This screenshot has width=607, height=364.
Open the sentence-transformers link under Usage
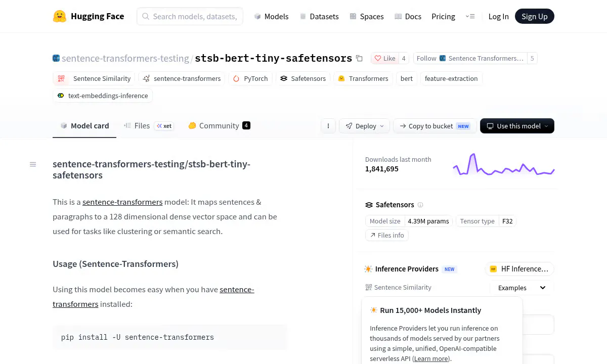click(x=153, y=297)
